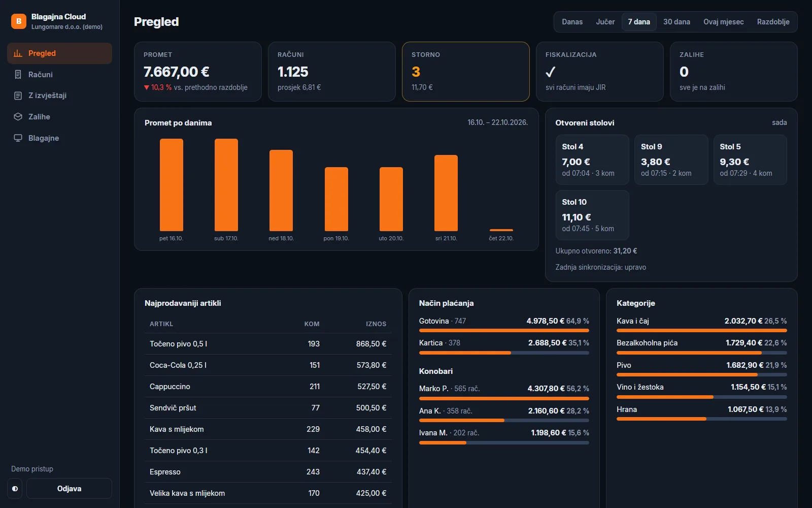Select the Cappuccino row in top articles
Screen dimensions: 812x508
coord(268,387)
